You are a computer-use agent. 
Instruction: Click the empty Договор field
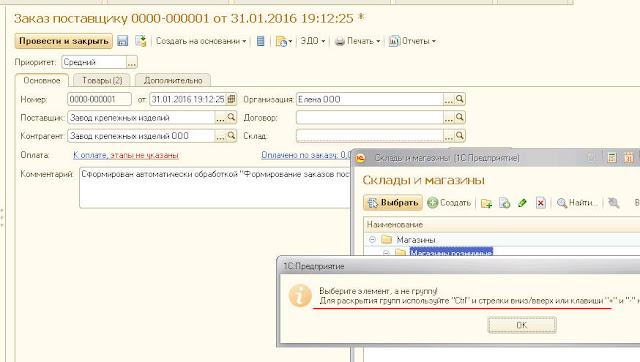[x=370, y=118]
